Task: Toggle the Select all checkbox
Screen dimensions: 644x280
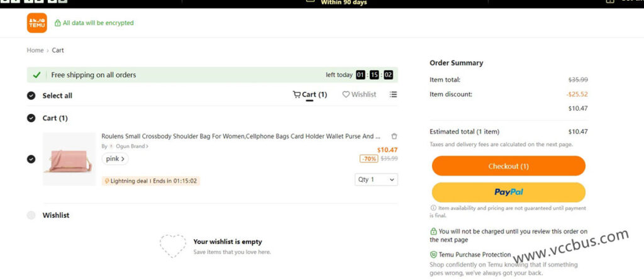Action: click(x=31, y=96)
